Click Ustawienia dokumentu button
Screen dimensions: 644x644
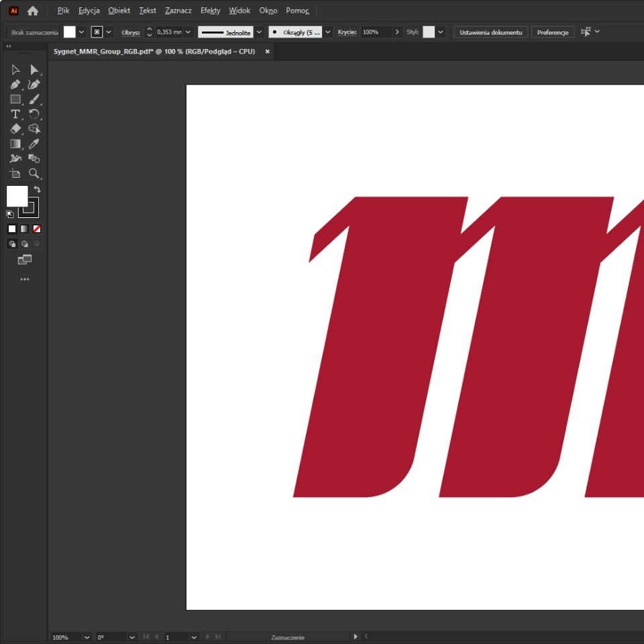point(491,32)
